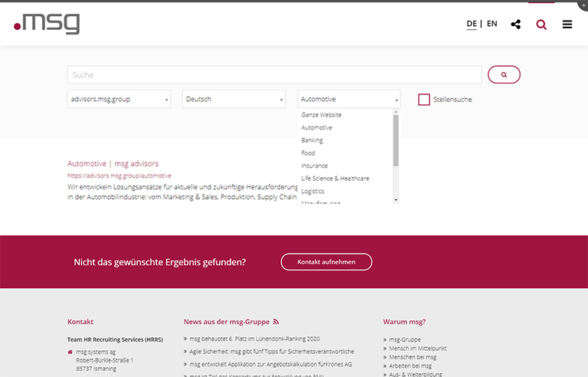Open Aus- & Weiterbildung link
Image resolution: width=588 pixels, height=377 pixels.
click(x=416, y=374)
